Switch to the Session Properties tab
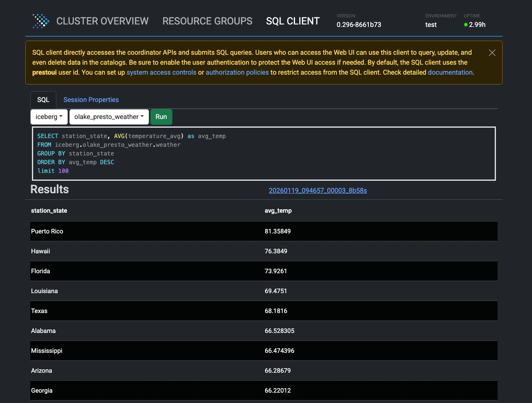 [x=91, y=100]
